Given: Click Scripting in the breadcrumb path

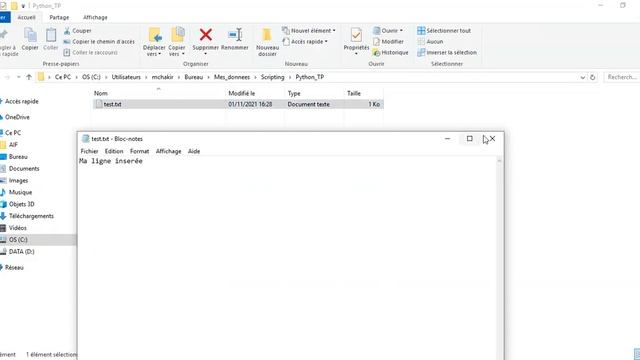Looking at the screenshot, I should pos(272,77).
